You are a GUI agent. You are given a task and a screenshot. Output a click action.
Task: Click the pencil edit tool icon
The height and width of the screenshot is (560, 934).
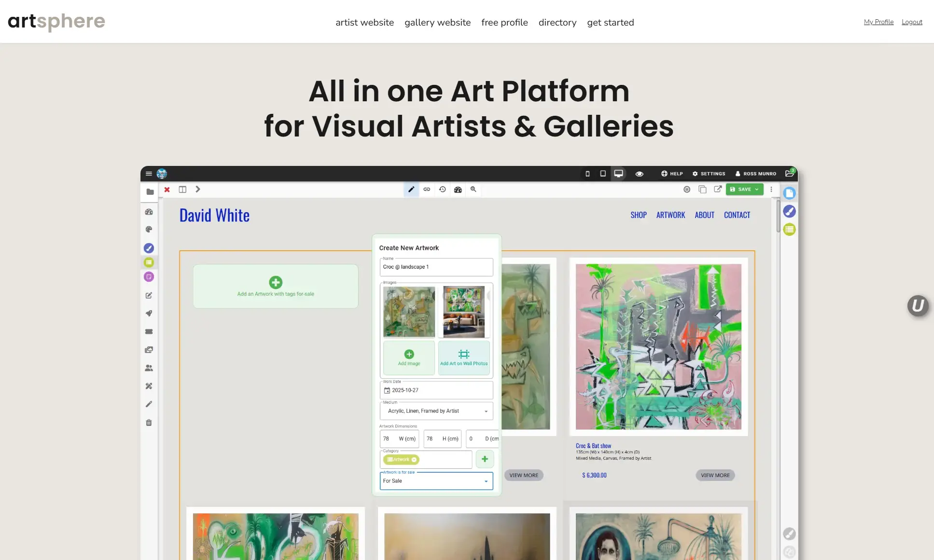click(411, 190)
